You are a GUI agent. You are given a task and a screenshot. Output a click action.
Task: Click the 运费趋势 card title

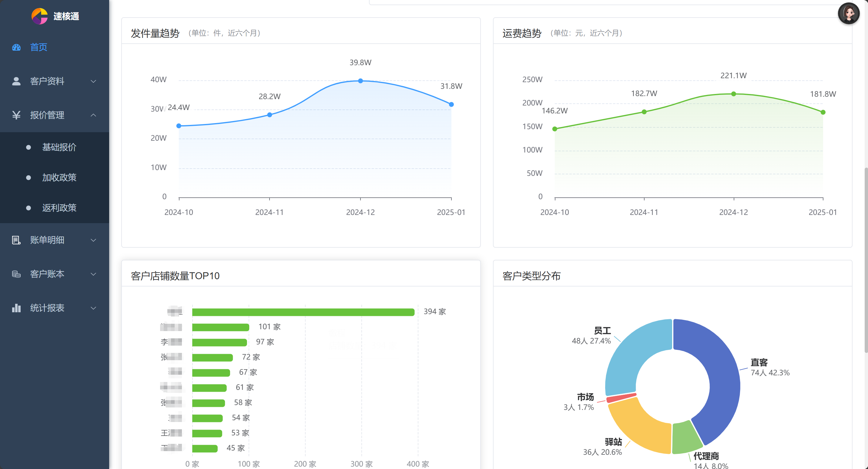pos(521,33)
